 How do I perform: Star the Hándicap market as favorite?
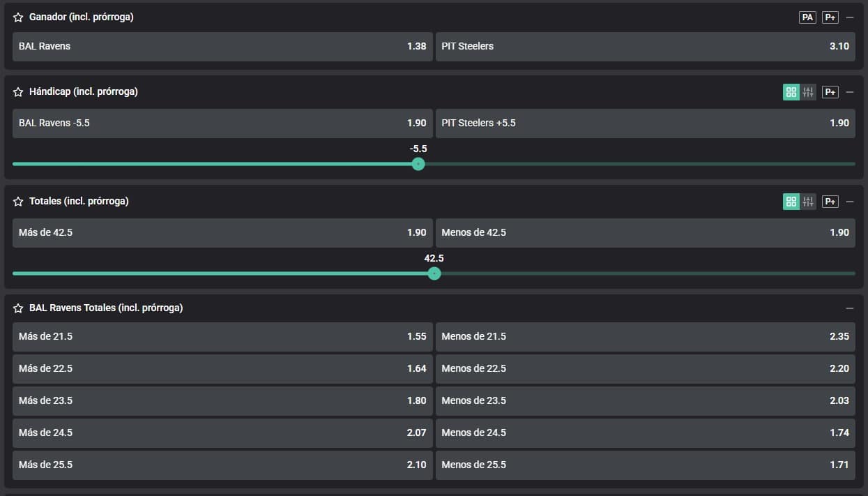18,92
